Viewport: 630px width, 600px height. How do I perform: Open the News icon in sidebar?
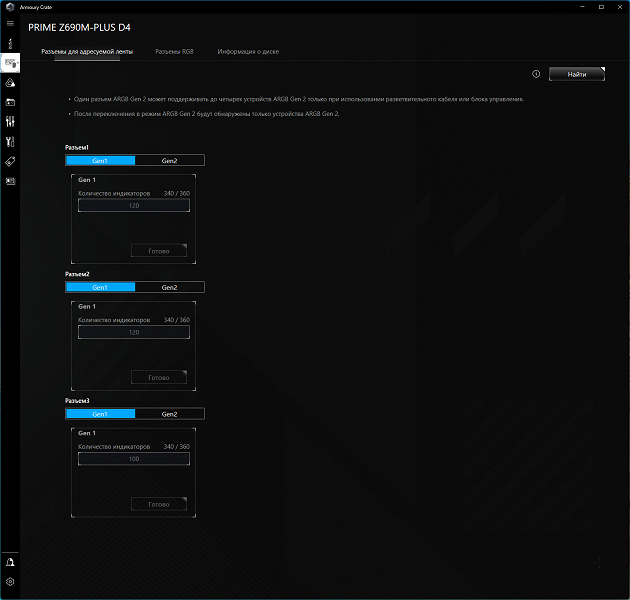10,181
